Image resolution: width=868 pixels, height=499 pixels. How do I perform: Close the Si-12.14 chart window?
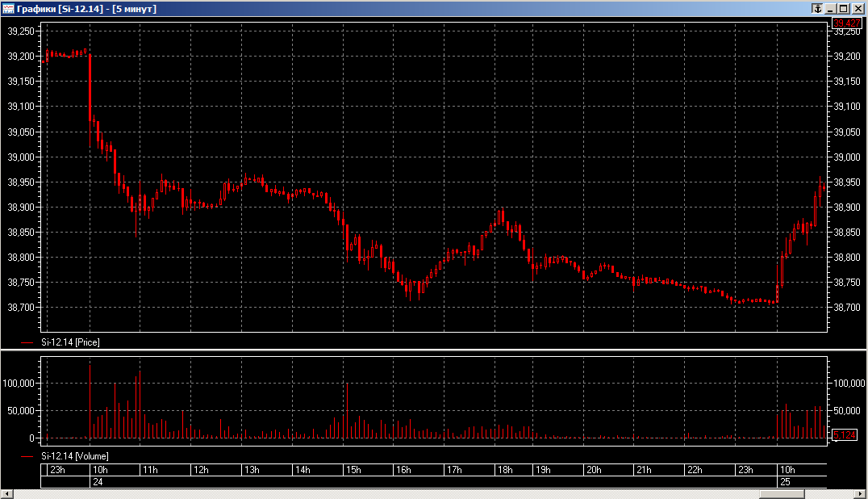(x=858, y=8)
